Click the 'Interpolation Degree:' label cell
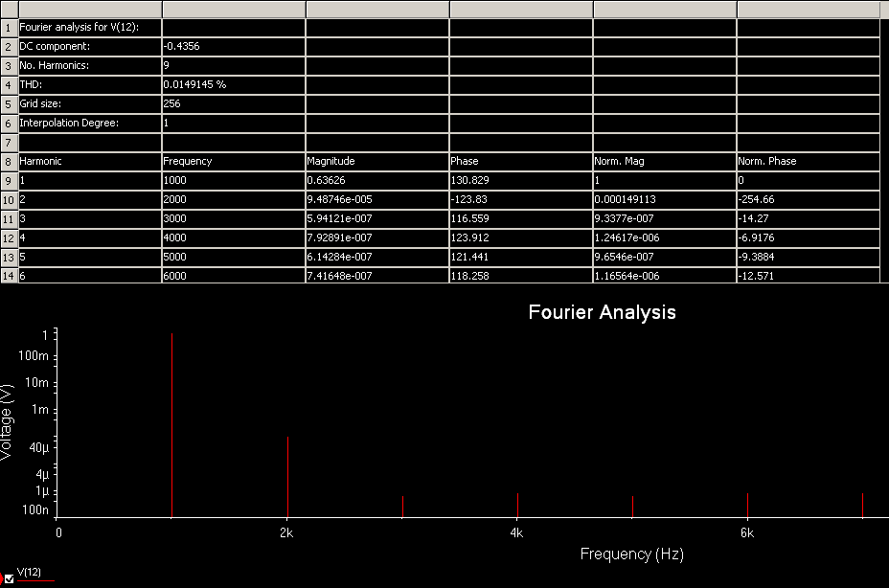Screen dimensions: 889x588 [x=90, y=123]
